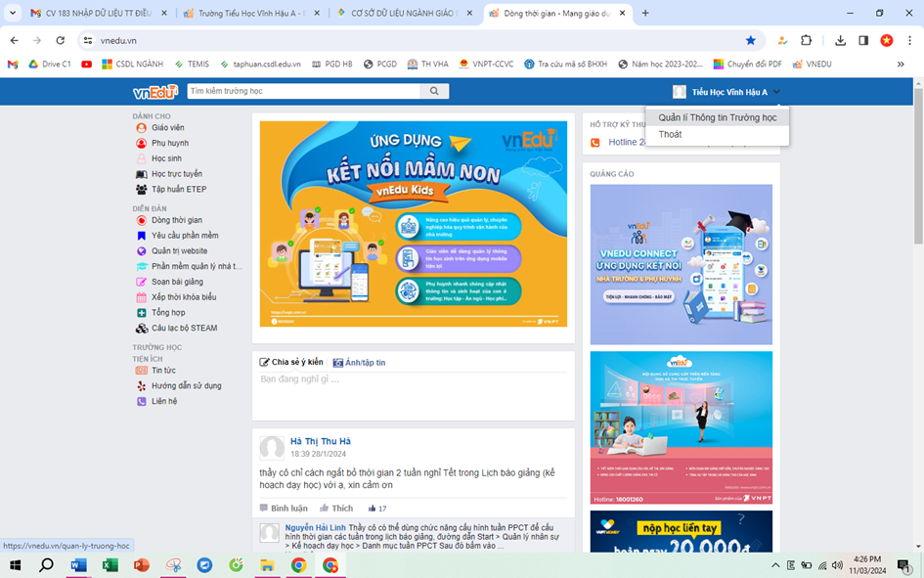Select Dòng thời gian icon

pyautogui.click(x=142, y=220)
